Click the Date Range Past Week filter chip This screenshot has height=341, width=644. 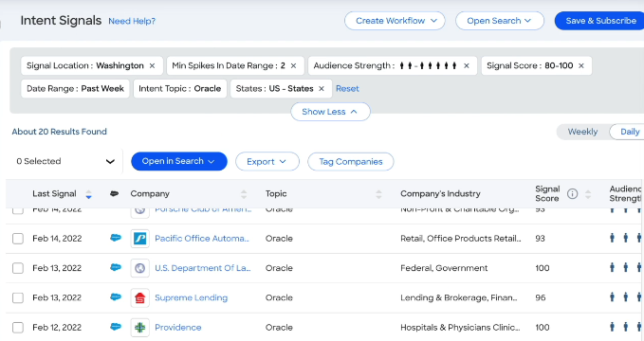click(75, 89)
